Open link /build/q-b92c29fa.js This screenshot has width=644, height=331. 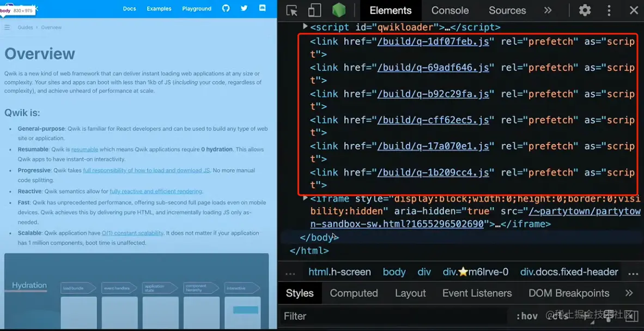click(x=433, y=94)
